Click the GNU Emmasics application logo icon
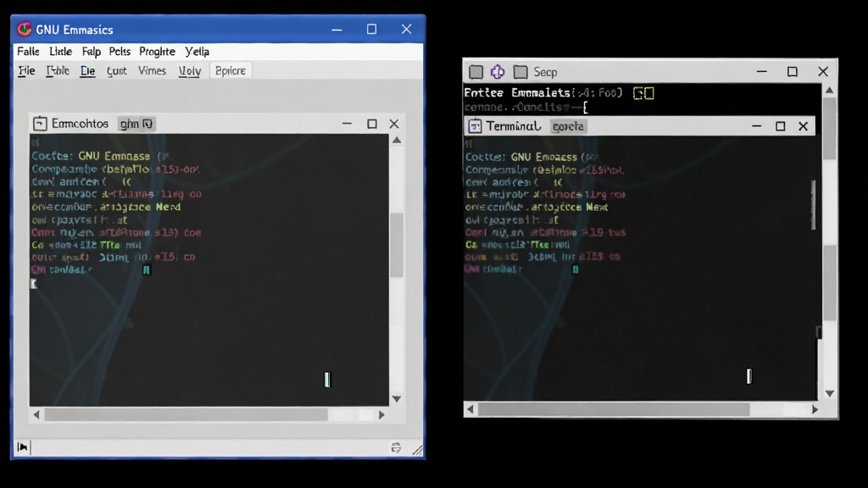The width and height of the screenshot is (868, 488). click(x=24, y=29)
